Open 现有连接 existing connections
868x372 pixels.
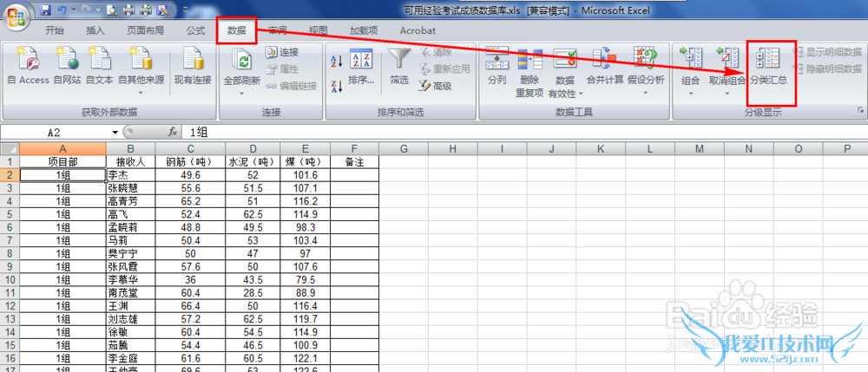coord(193,66)
